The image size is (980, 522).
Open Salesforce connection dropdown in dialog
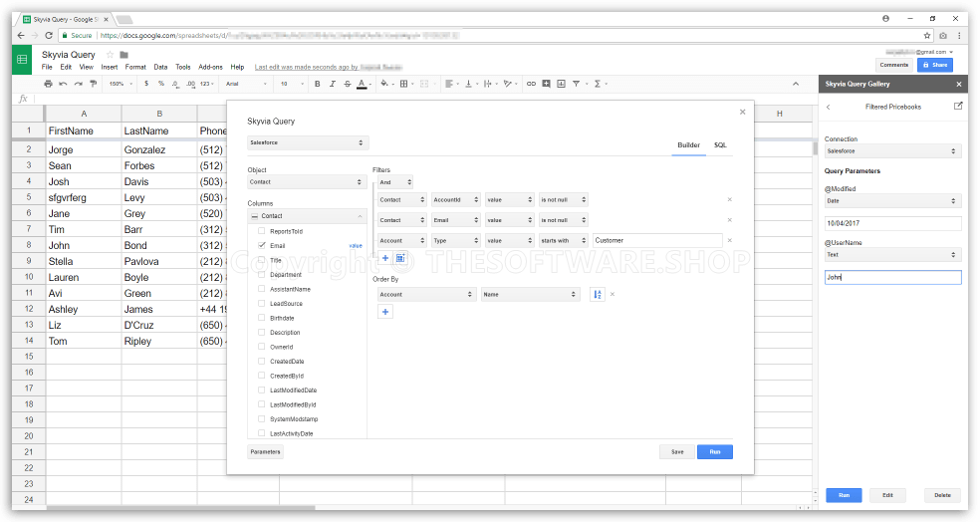coord(308,143)
